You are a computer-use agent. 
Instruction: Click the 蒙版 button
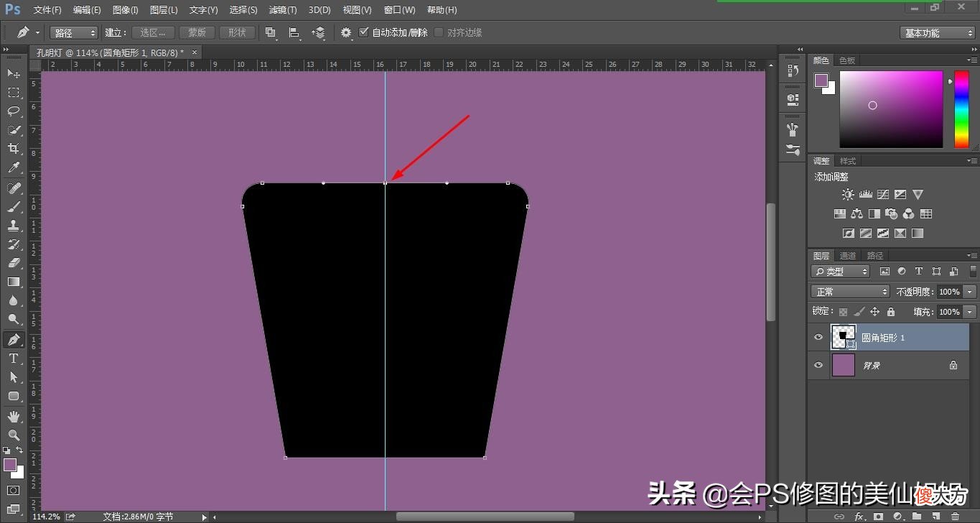[197, 33]
